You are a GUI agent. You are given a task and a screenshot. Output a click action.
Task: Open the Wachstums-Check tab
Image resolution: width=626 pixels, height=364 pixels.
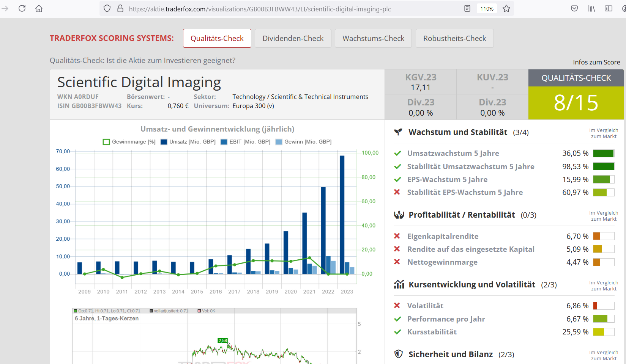[373, 38]
